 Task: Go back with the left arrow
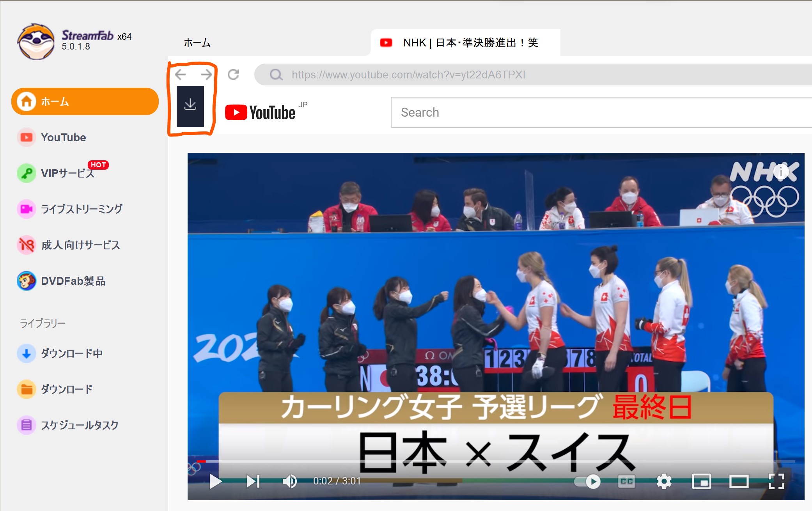180,74
